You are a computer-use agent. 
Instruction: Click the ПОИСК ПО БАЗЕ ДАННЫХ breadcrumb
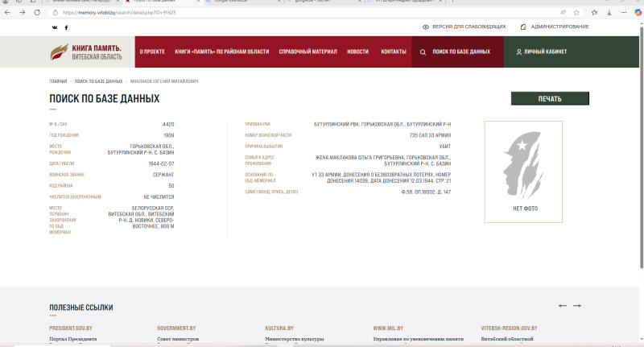click(98, 81)
